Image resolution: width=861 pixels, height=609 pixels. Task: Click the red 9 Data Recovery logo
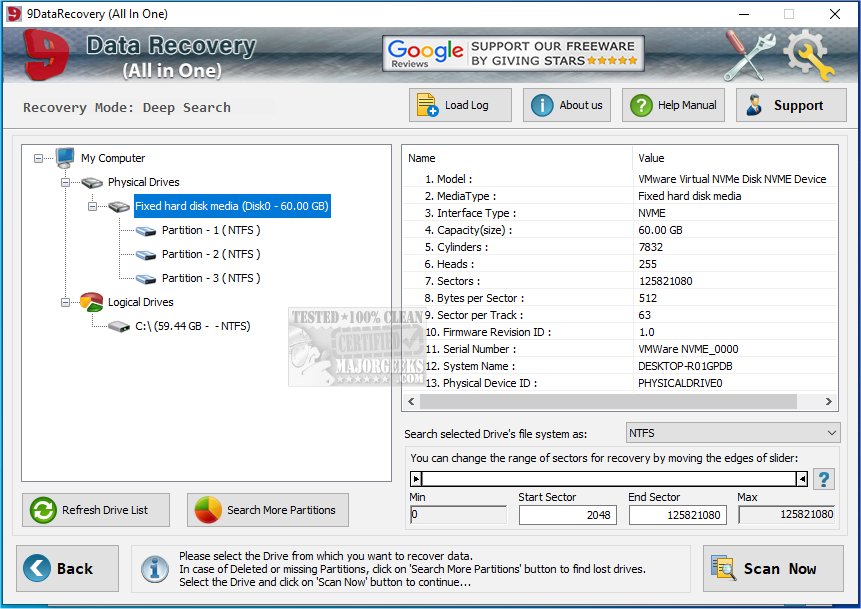[x=46, y=55]
